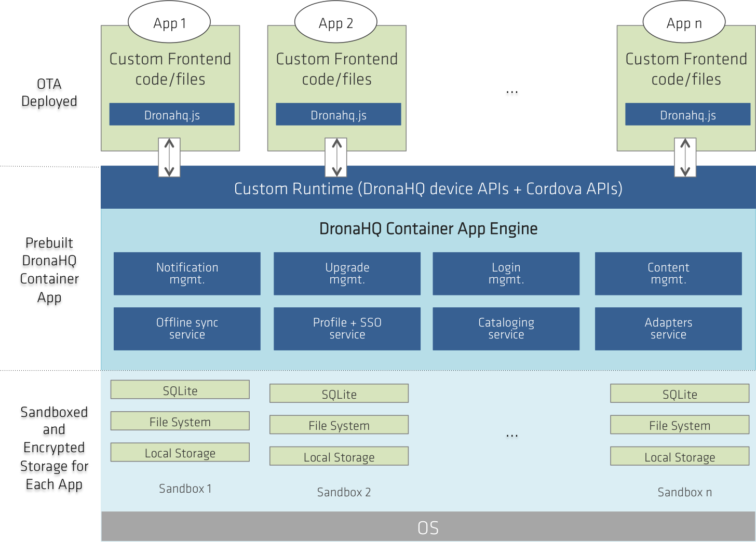Click SQLite box in Sandbox 1
This screenshot has height=542, width=756.
[180, 390]
